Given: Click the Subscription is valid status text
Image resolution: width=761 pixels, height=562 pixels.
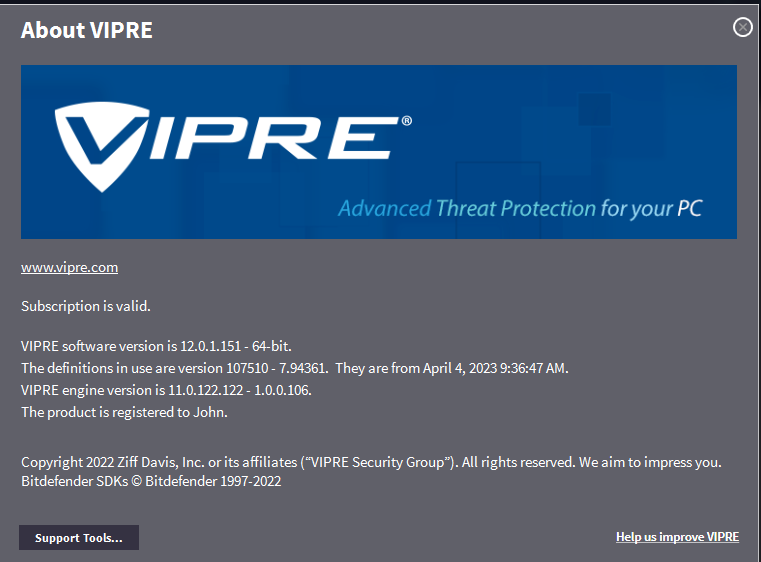Looking at the screenshot, I should tap(86, 306).
